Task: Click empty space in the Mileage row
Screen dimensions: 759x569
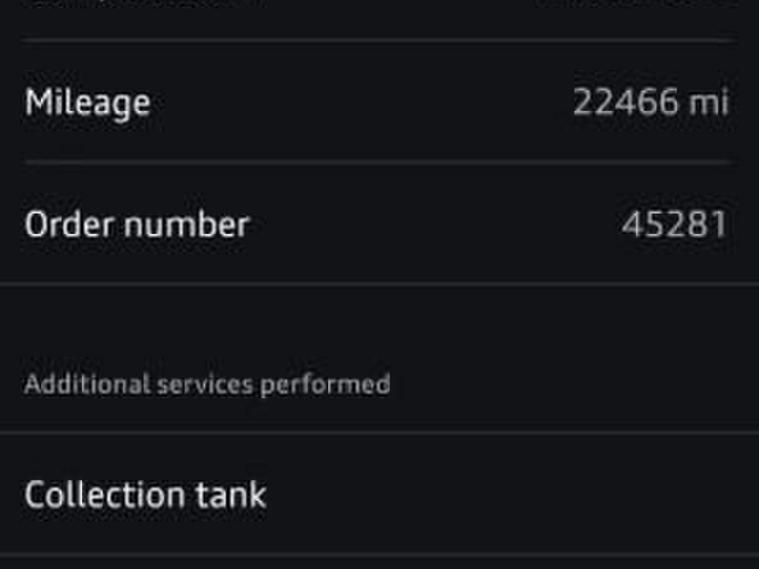Action: coord(360,102)
